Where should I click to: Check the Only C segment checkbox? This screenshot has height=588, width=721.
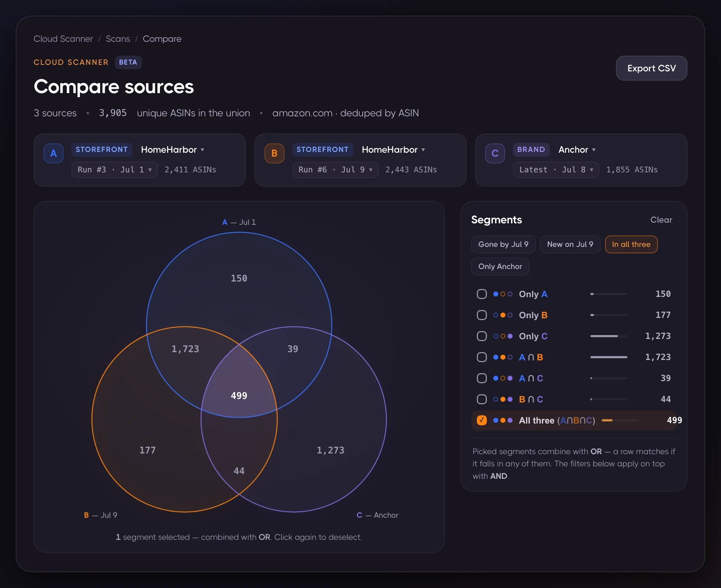point(482,336)
